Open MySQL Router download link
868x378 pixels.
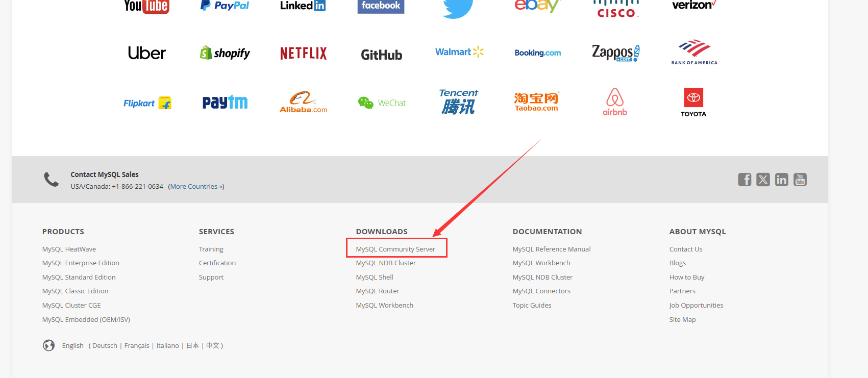coord(378,291)
